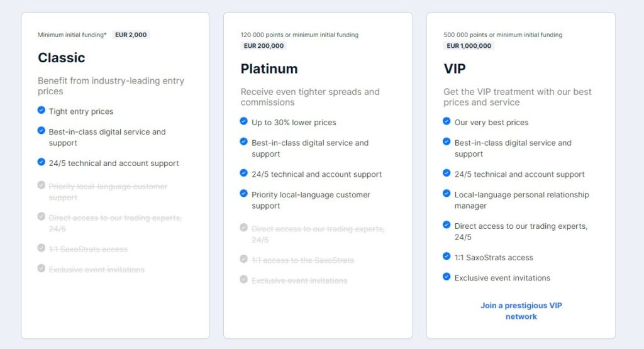Image resolution: width=644 pixels, height=349 pixels.
Task: Select the Classic plan heading
Action: 62,57
